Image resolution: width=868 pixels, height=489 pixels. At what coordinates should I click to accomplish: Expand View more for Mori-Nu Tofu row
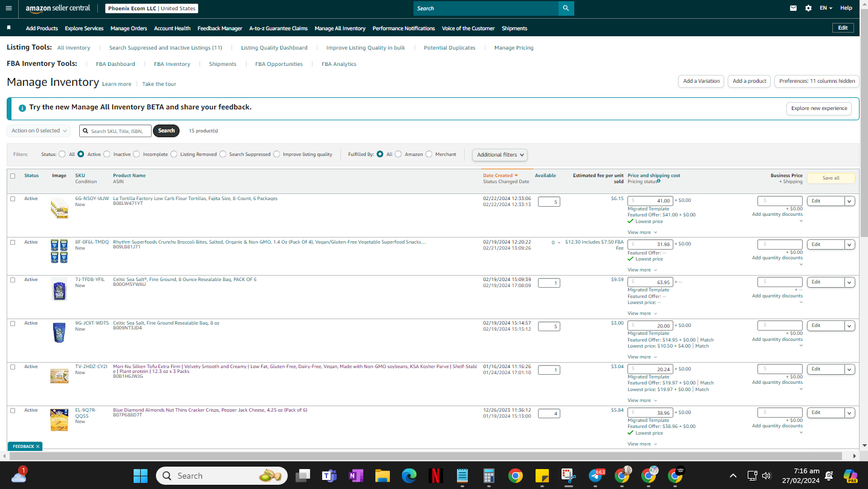coord(642,400)
